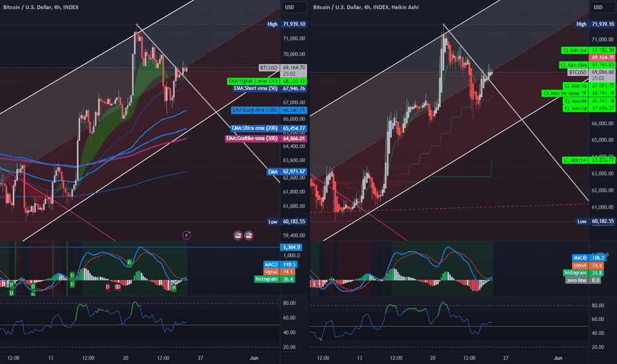The height and width of the screenshot is (364, 617).
Task: Click the 66,000.00 tick on right price axis
Action: pos(602,124)
